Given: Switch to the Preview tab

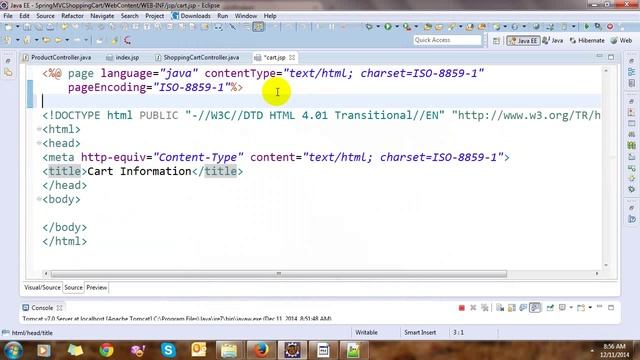Looking at the screenshot, I should (97, 288).
